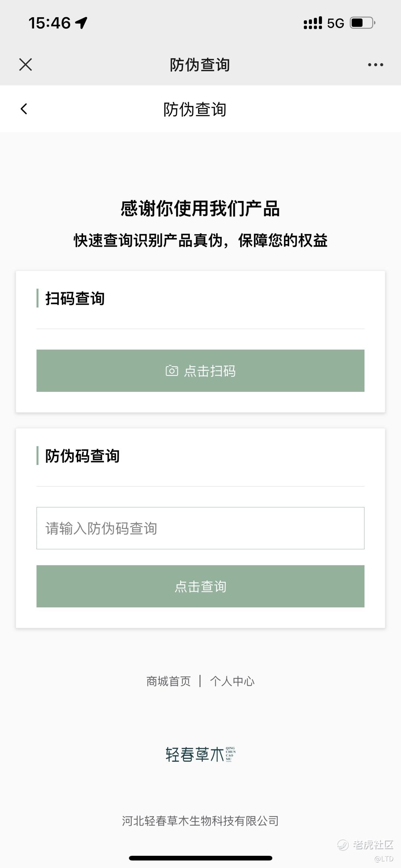The height and width of the screenshot is (868, 401).
Task: Select the 防伪码查询 section heading
Action: (82, 456)
